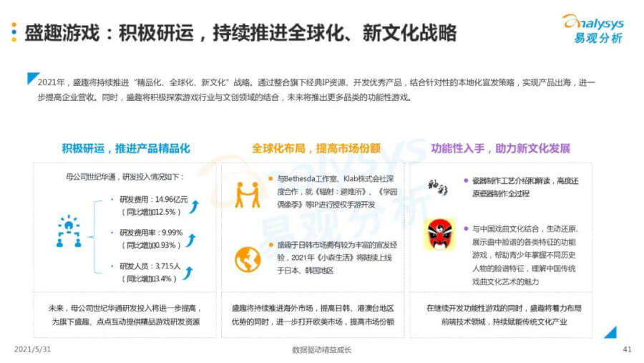The height and width of the screenshot is (363, 644).
Task: Click the up arrow beside 研发费用 14.96亿元
Action: coord(194,206)
